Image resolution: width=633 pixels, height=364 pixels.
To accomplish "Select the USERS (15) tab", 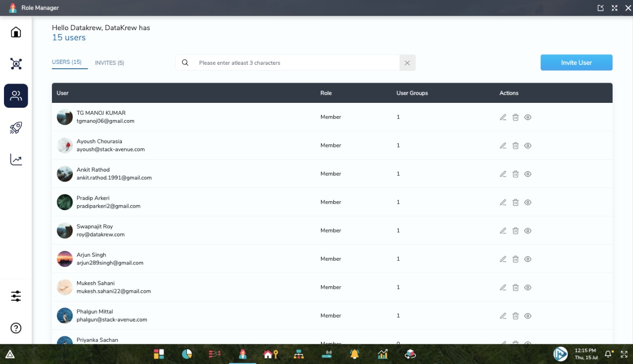I will pyautogui.click(x=67, y=62).
